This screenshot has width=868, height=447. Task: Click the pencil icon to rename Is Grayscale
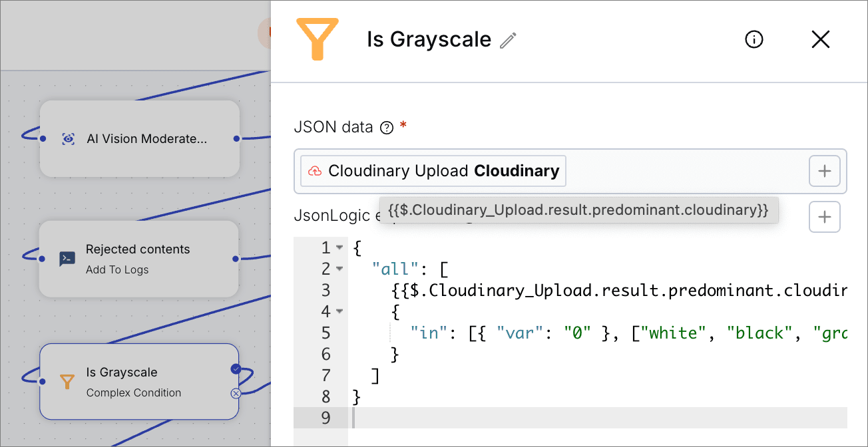coord(509,41)
